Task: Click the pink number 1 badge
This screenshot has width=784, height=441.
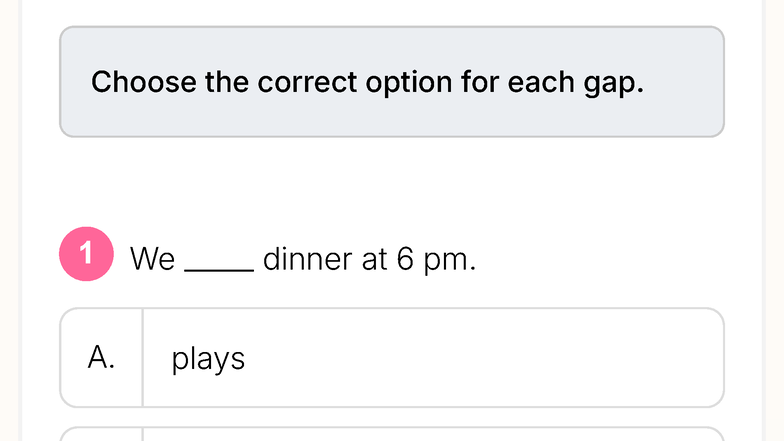Action: (x=86, y=254)
